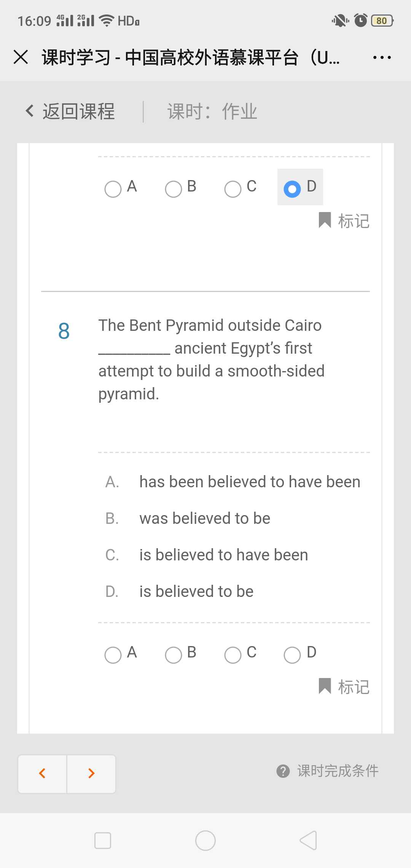411x868 pixels.
Task: Select radio option B for question 8
Action: click(x=174, y=655)
